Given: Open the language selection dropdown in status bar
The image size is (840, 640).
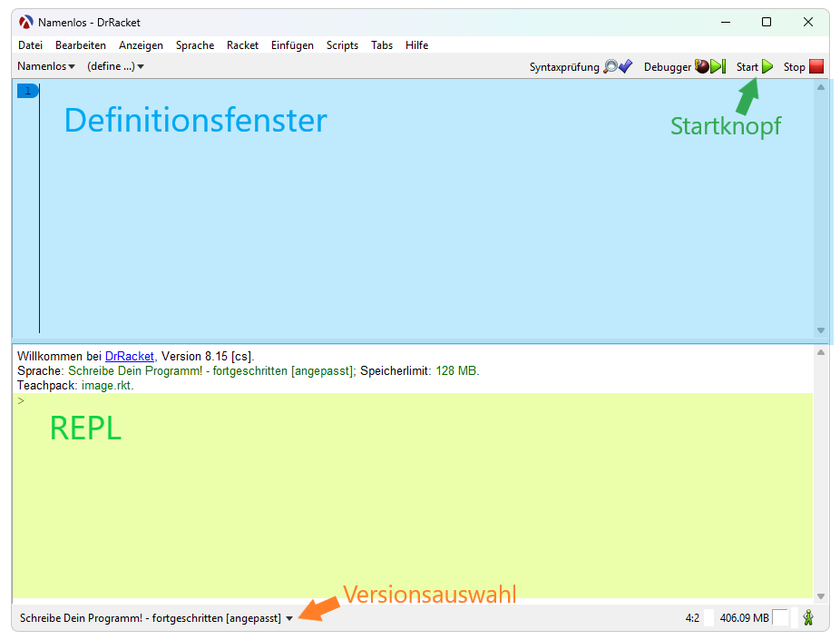Looking at the screenshot, I should 156,618.
